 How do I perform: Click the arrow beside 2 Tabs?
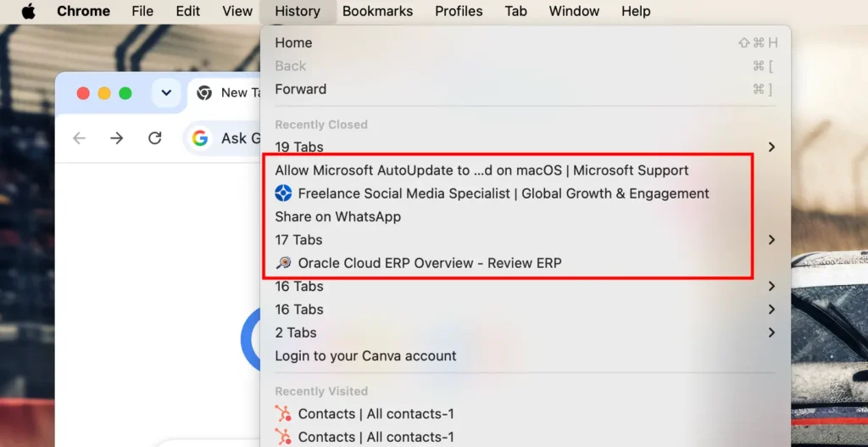click(771, 332)
